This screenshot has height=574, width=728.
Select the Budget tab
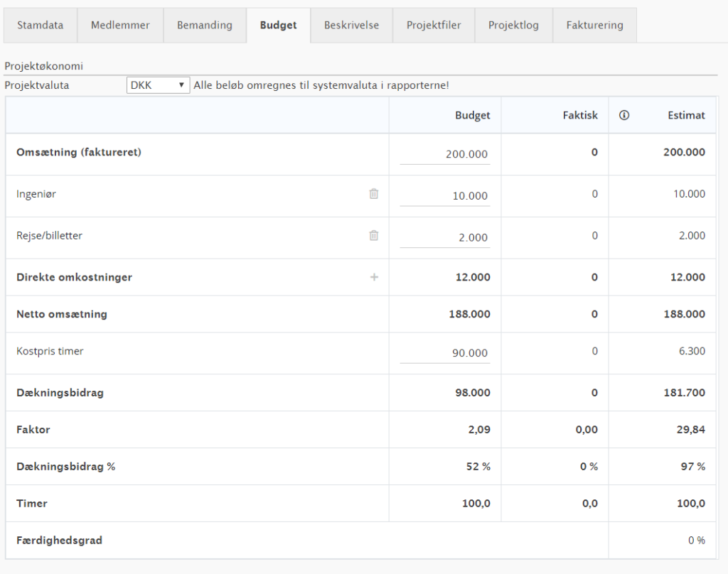click(278, 26)
